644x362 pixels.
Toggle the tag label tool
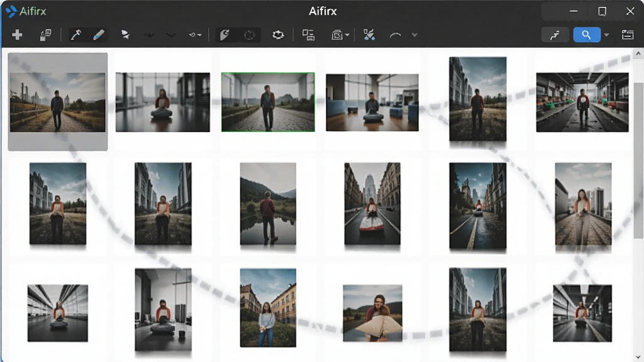point(225,35)
